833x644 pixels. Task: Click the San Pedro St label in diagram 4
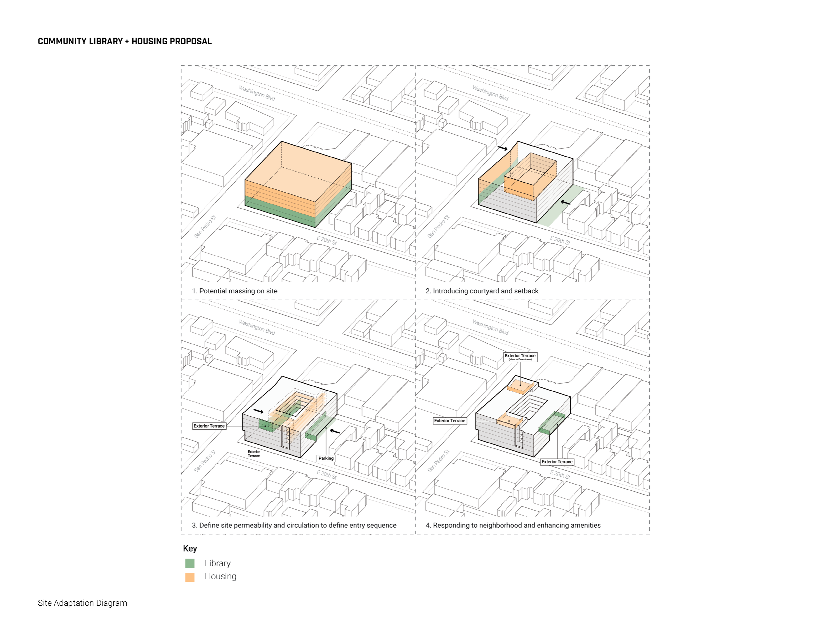point(438,461)
